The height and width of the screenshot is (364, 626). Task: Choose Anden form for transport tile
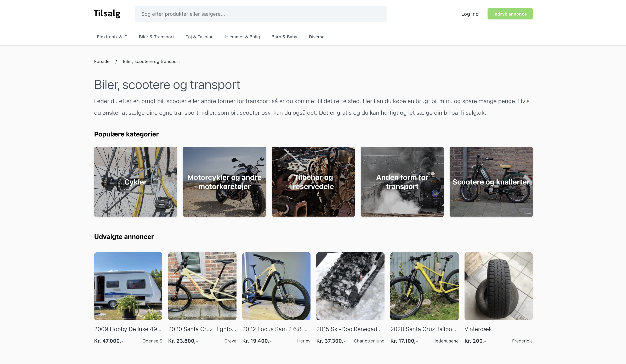(x=402, y=182)
